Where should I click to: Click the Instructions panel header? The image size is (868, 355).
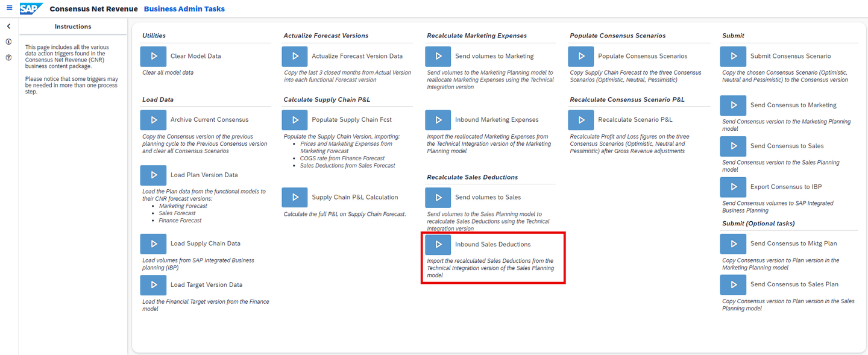(73, 27)
